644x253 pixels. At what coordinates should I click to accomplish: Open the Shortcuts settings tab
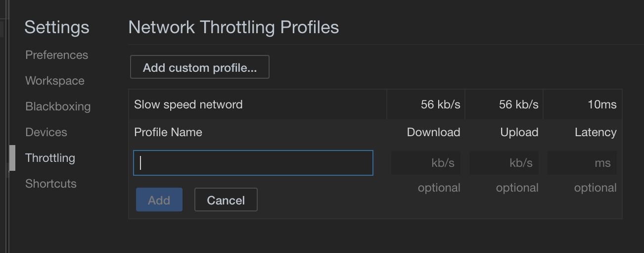[x=51, y=184]
